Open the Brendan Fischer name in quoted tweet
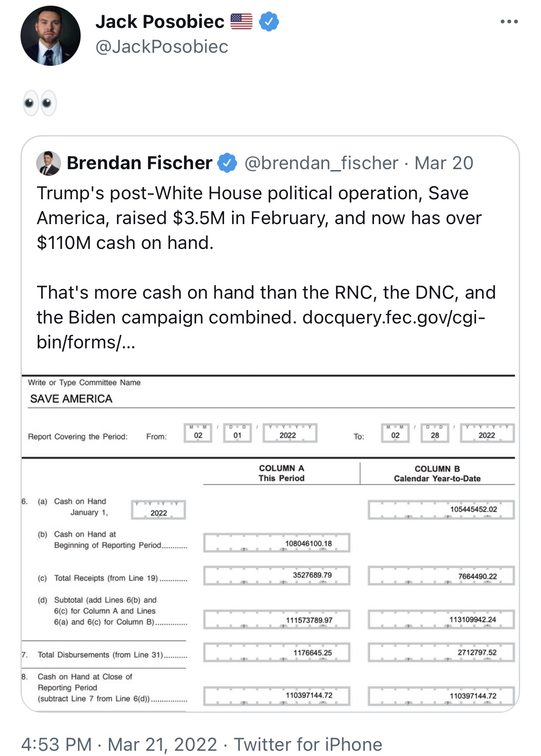The width and height of the screenshot is (541, 756). [x=140, y=163]
